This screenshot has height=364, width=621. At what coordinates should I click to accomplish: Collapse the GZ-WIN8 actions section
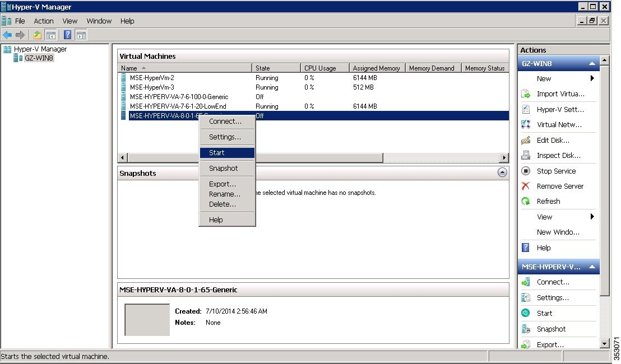point(593,63)
